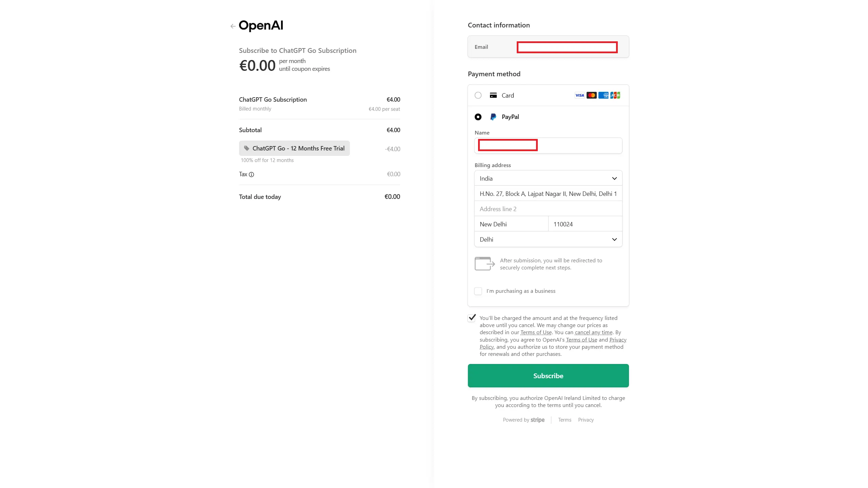The height and width of the screenshot is (488, 868).
Task: Uncheck the charge terms agreement checkbox
Action: pos(472,318)
